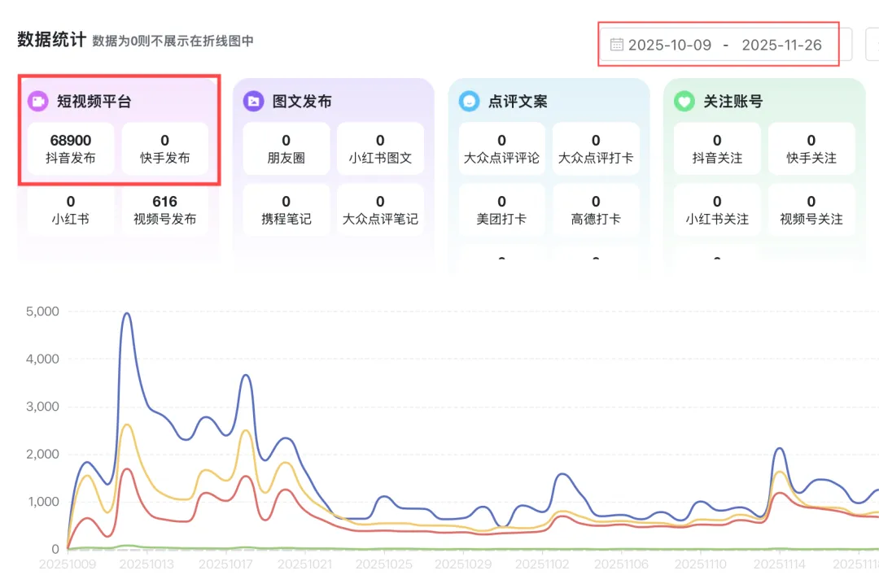Viewport: 879px width, 588px height.
Task: Click the 20251013 axis label on the chart
Action: tap(149, 564)
